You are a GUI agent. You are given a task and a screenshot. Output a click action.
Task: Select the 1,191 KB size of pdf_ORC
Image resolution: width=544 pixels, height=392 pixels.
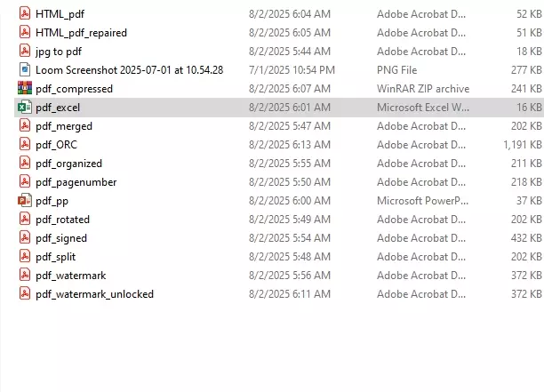click(x=522, y=145)
